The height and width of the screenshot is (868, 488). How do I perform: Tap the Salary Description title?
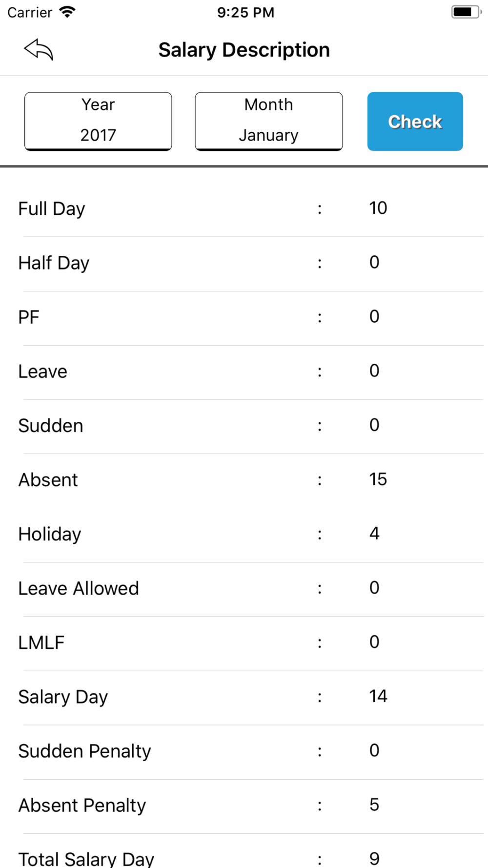[x=244, y=50]
